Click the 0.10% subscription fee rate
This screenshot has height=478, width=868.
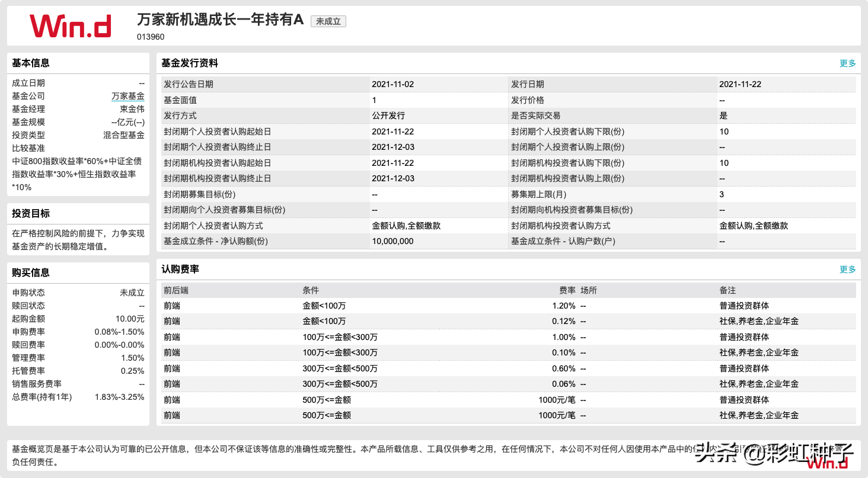(x=564, y=352)
